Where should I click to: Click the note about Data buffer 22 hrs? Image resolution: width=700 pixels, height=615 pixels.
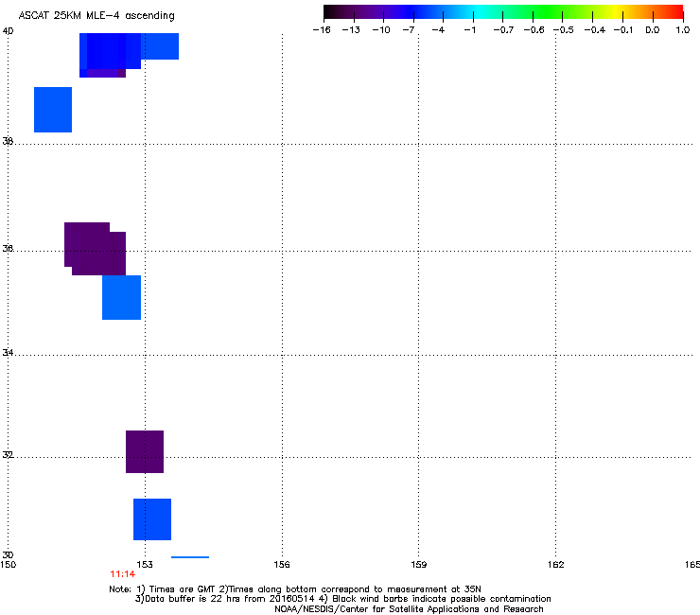pyautogui.click(x=342, y=599)
